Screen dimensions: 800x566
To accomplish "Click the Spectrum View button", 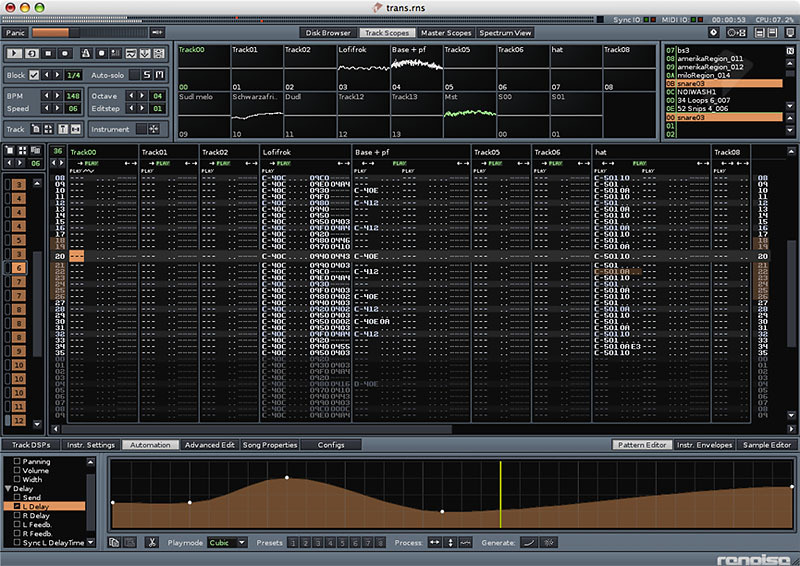I will pyautogui.click(x=505, y=33).
